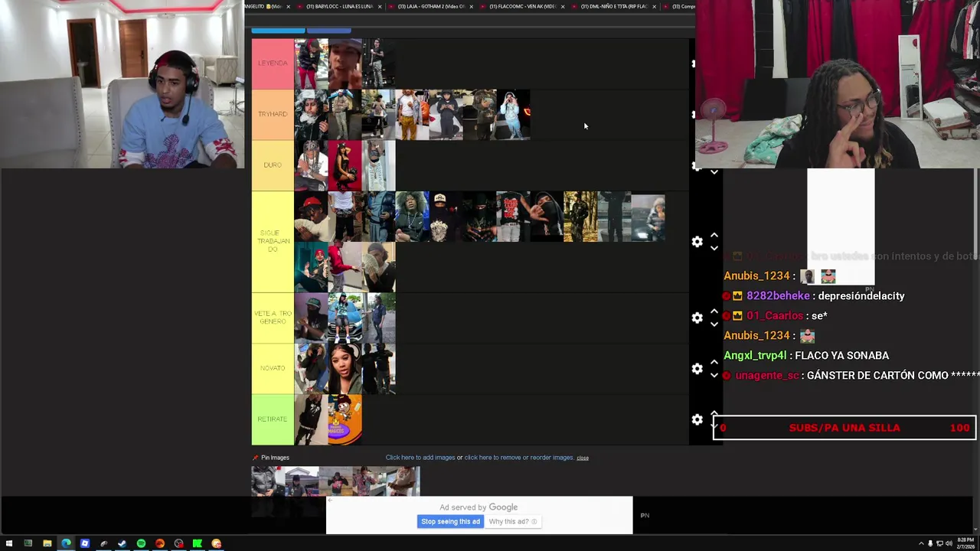
Task: Click chat message 'FLACO YA SONABA'
Action: tap(841, 356)
